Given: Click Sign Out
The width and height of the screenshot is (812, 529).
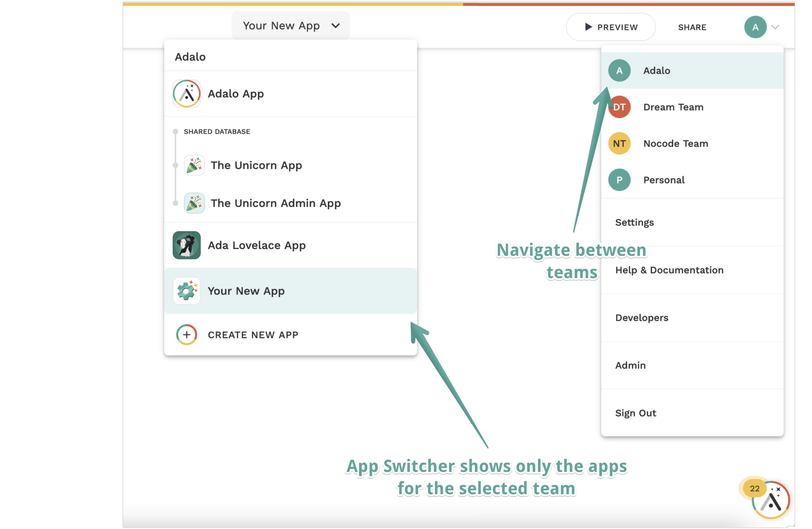Looking at the screenshot, I should pyautogui.click(x=692, y=413).
